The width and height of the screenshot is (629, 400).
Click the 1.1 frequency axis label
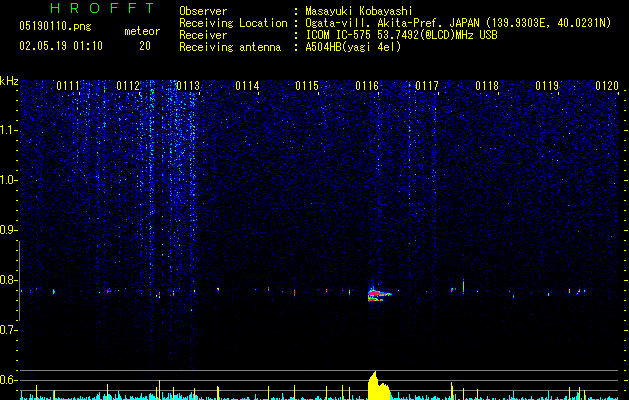(9, 130)
